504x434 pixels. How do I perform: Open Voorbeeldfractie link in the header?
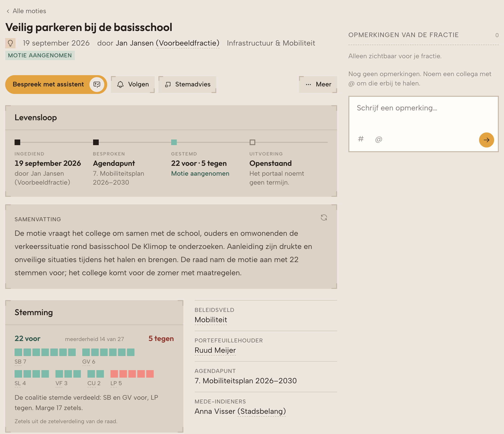pyautogui.click(x=188, y=43)
